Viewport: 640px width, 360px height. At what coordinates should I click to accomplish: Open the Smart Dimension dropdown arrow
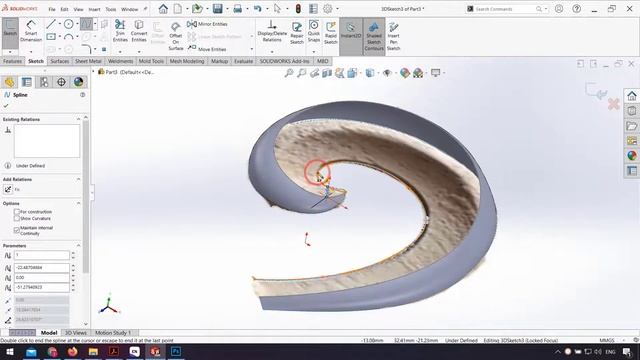31,52
